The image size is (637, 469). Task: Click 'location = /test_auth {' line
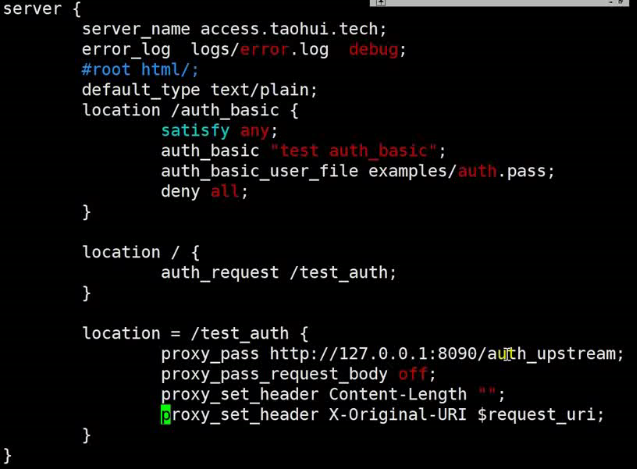(x=195, y=334)
